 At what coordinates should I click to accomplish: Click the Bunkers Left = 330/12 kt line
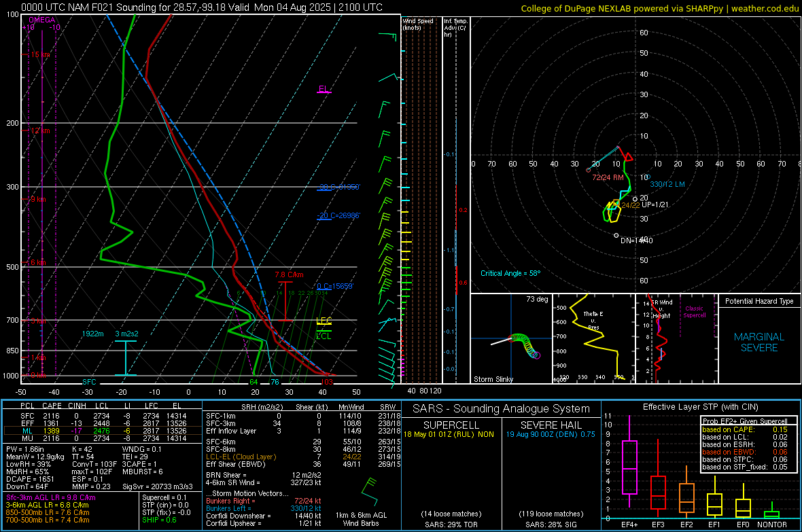tap(263, 508)
